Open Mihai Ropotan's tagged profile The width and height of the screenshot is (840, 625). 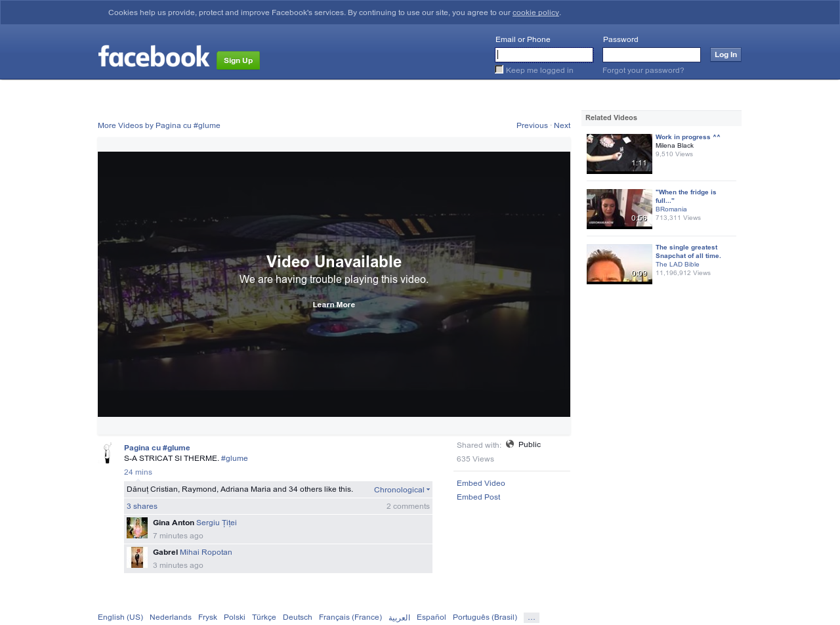tap(206, 552)
